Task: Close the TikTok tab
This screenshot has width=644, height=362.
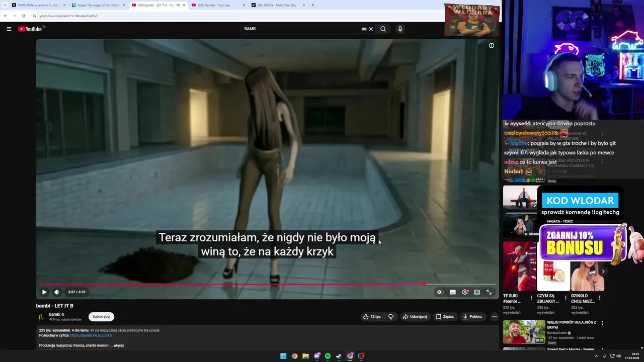Action: pyautogui.click(x=304, y=5)
